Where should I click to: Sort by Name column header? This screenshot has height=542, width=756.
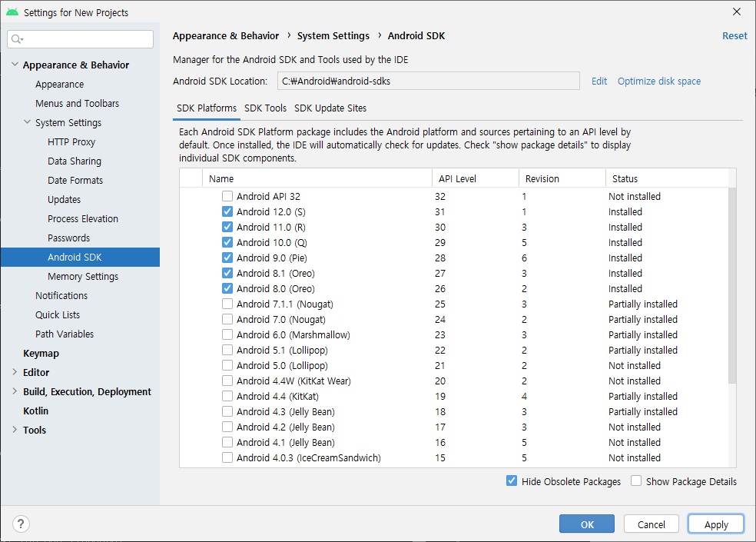(317, 178)
